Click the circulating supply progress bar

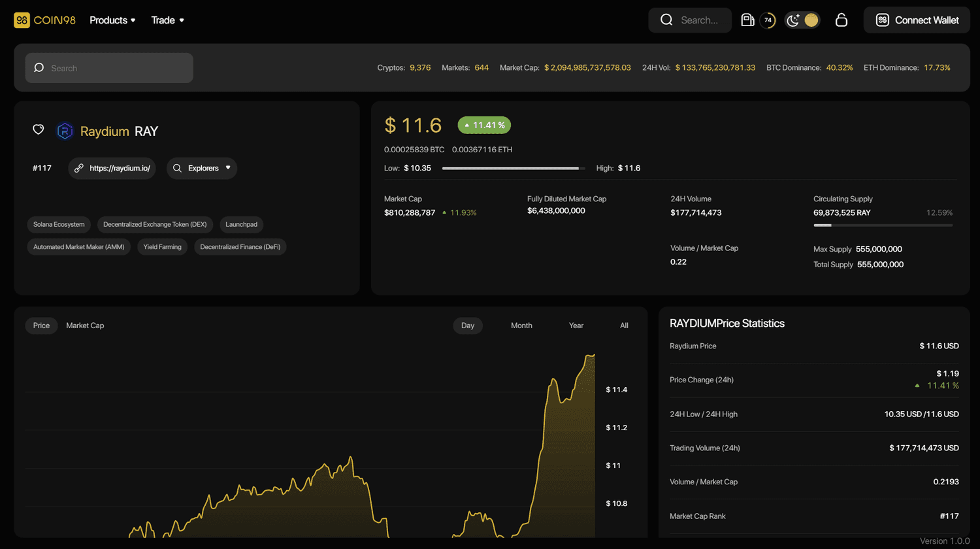[x=883, y=225]
